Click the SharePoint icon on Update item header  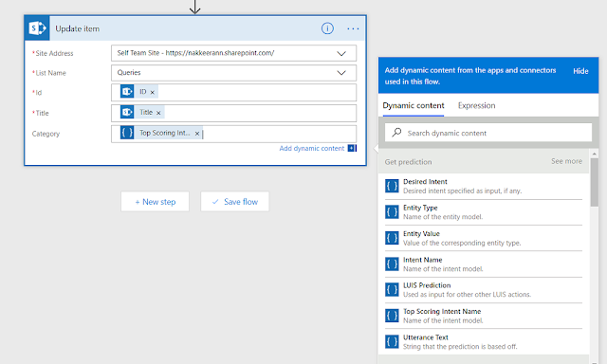coord(37,28)
